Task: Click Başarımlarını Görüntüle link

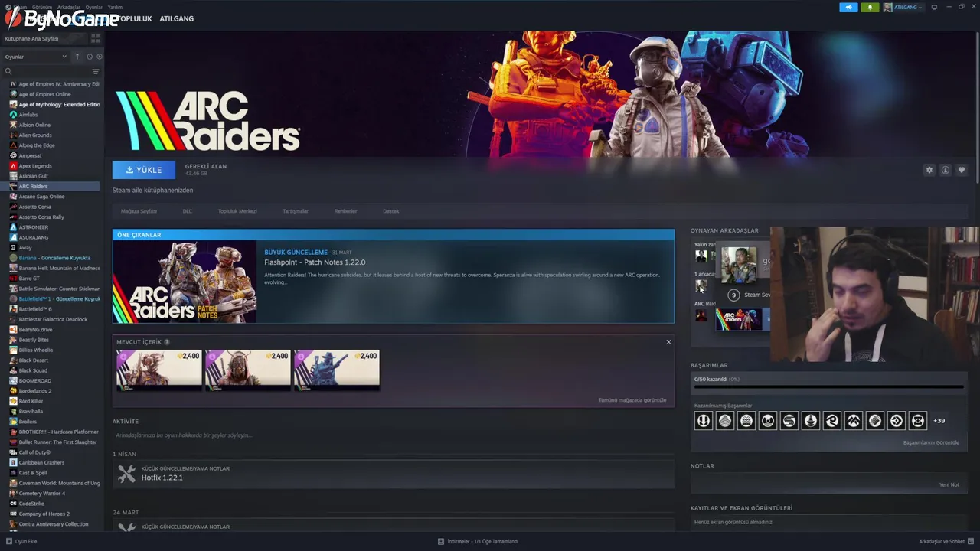Action: [931, 442]
